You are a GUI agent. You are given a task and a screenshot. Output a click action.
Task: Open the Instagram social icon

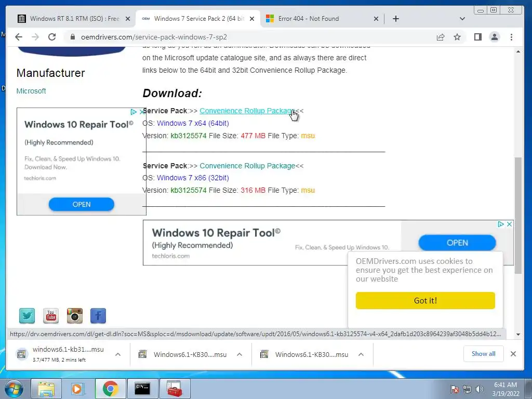(x=75, y=315)
